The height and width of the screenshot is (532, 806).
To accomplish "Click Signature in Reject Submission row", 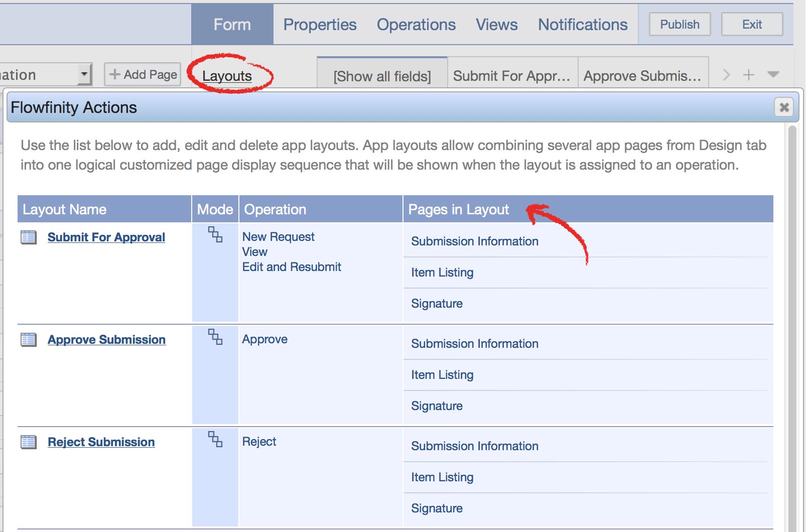I will pyautogui.click(x=437, y=508).
